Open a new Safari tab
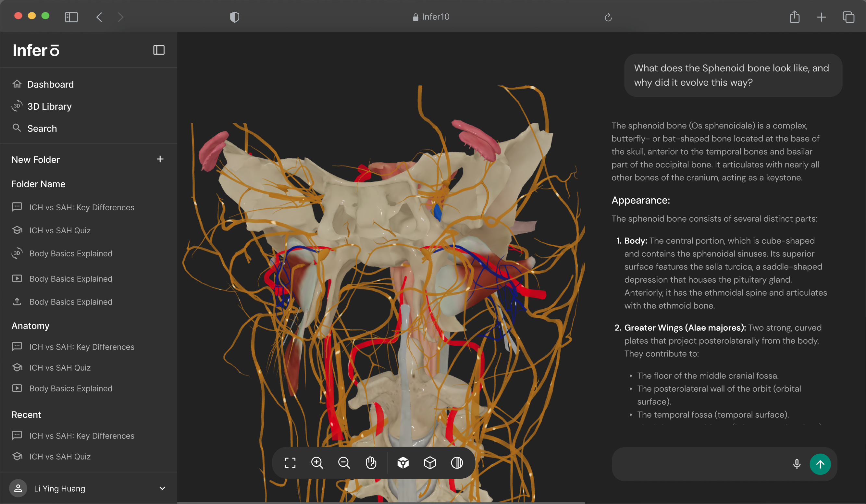Screen dimensions: 866x504 tap(821, 17)
